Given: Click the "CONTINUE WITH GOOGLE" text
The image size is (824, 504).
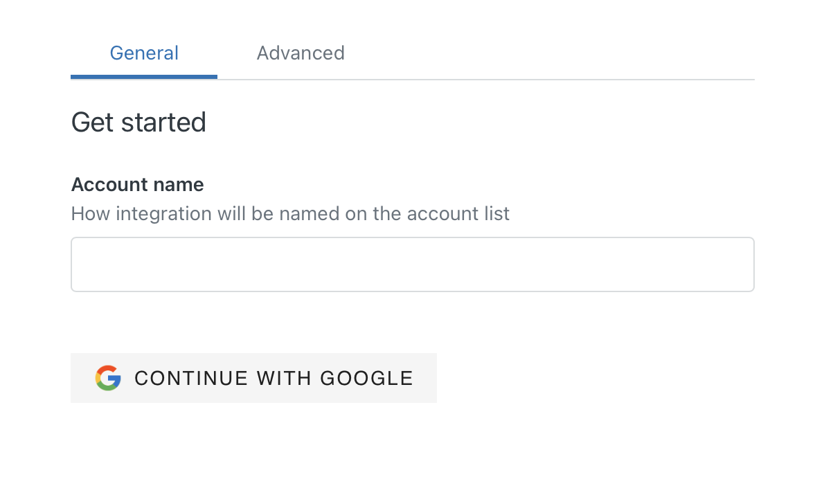Looking at the screenshot, I should pos(274,378).
